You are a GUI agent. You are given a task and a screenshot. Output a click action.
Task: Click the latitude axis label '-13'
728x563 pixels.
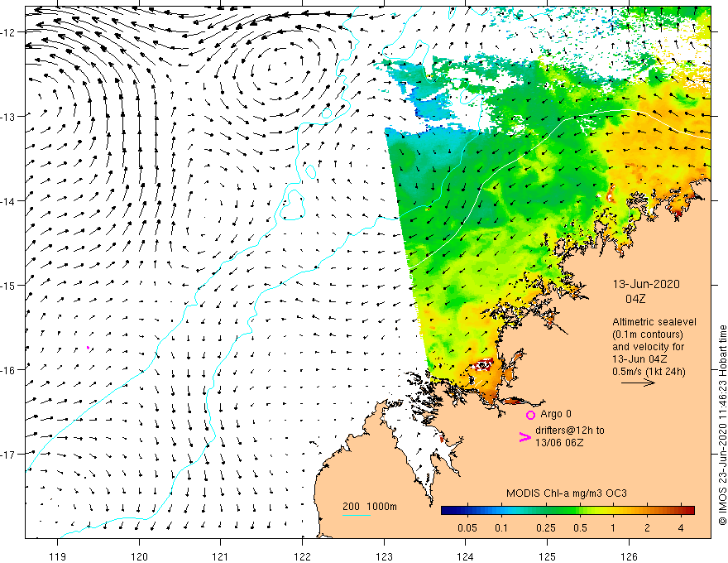tap(9, 117)
